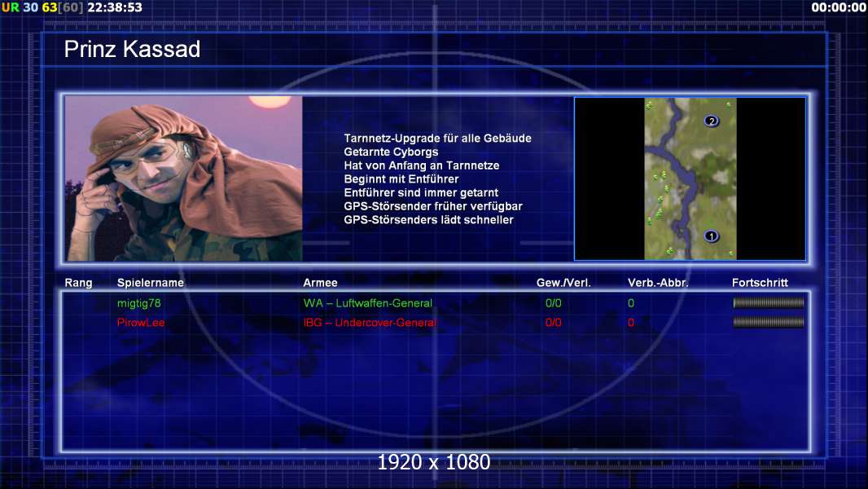
Task: Click the Verb.-Abbr. column header
Action: tap(658, 283)
